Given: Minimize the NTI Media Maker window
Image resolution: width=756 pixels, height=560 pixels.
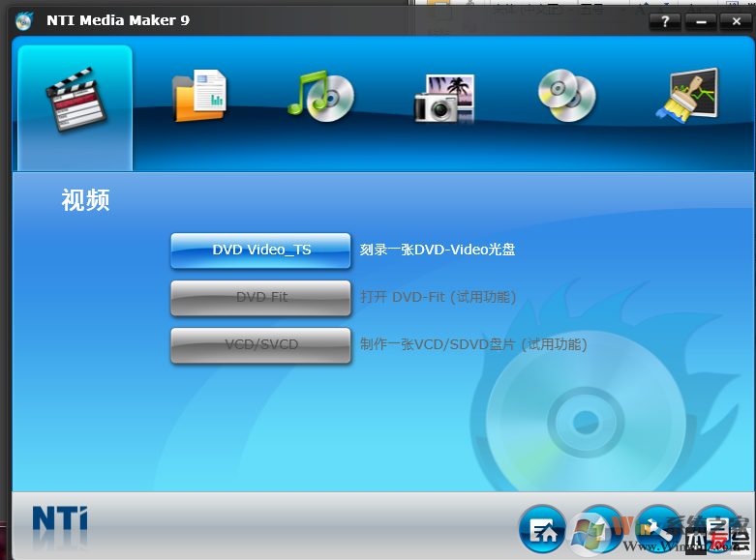Looking at the screenshot, I should click(x=701, y=21).
